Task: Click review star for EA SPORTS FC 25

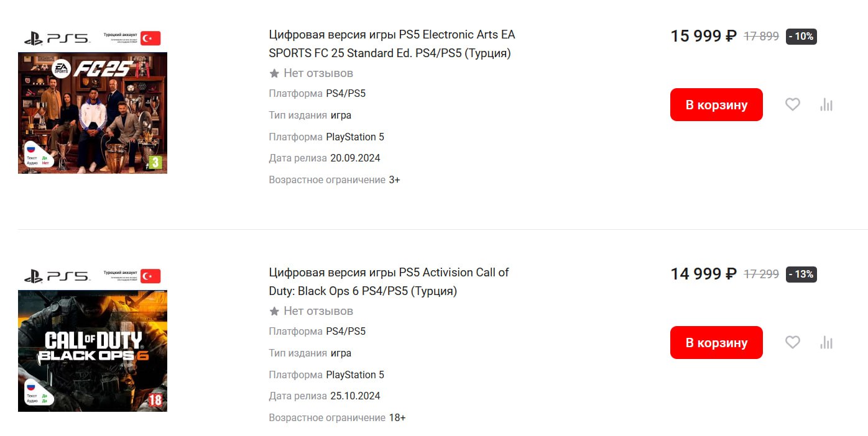Action: pyautogui.click(x=274, y=73)
